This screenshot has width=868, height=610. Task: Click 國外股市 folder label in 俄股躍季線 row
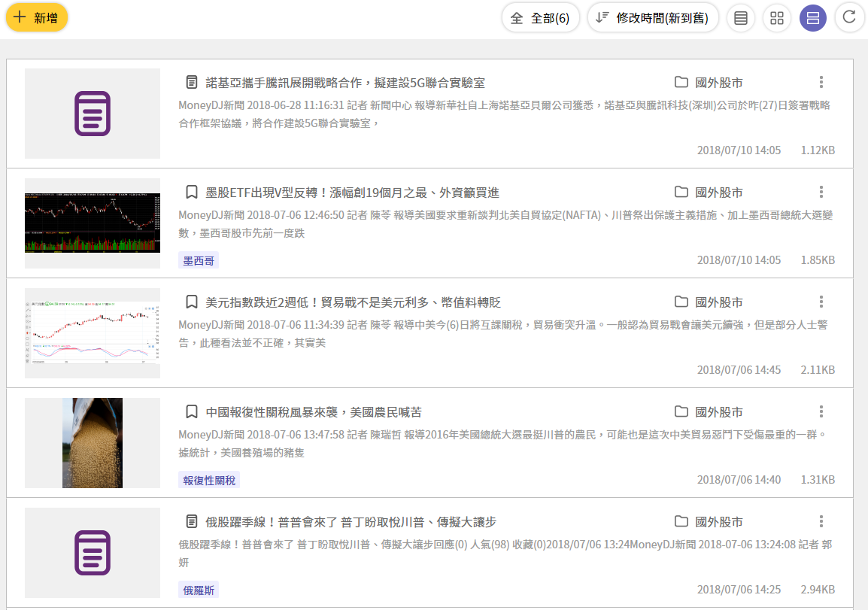click(x=718, y=521)
